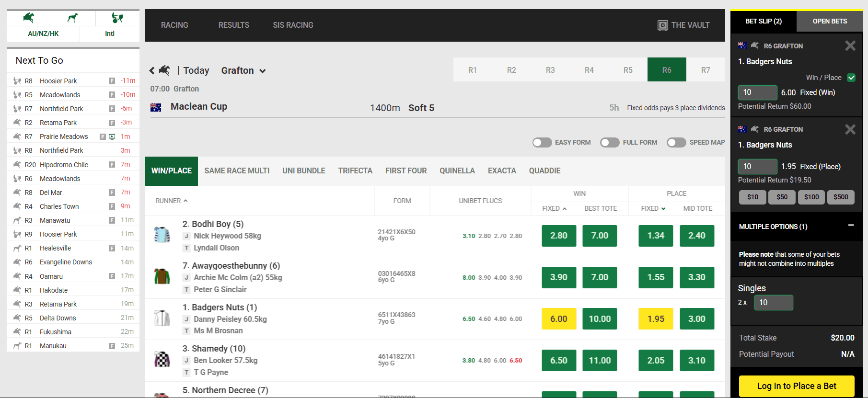Sort by Runner column
The image size is (868, 398).
click(171, 201)
